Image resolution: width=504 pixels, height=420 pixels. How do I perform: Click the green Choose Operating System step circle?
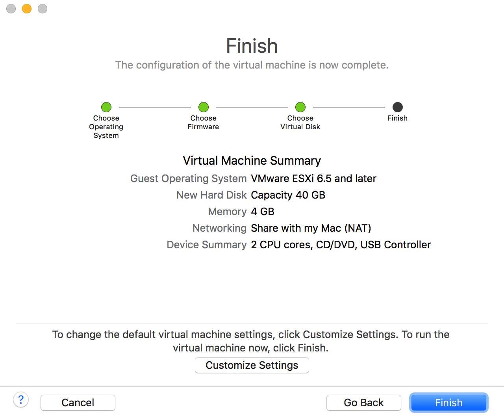coord(106,107)
